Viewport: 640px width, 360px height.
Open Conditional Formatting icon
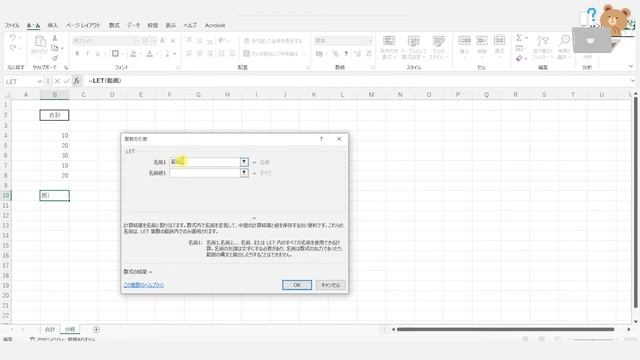click(x=389, y=41)
